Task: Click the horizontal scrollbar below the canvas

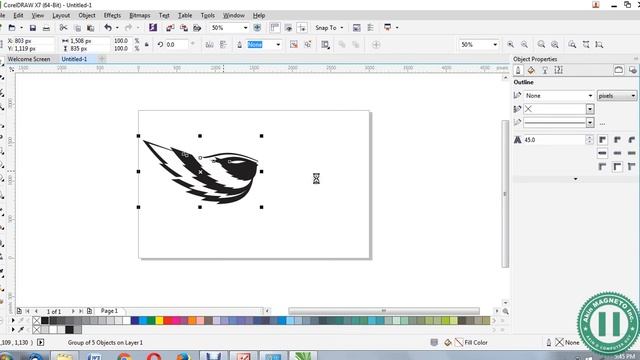Action: pyautogui.click(x=384, y=311)
